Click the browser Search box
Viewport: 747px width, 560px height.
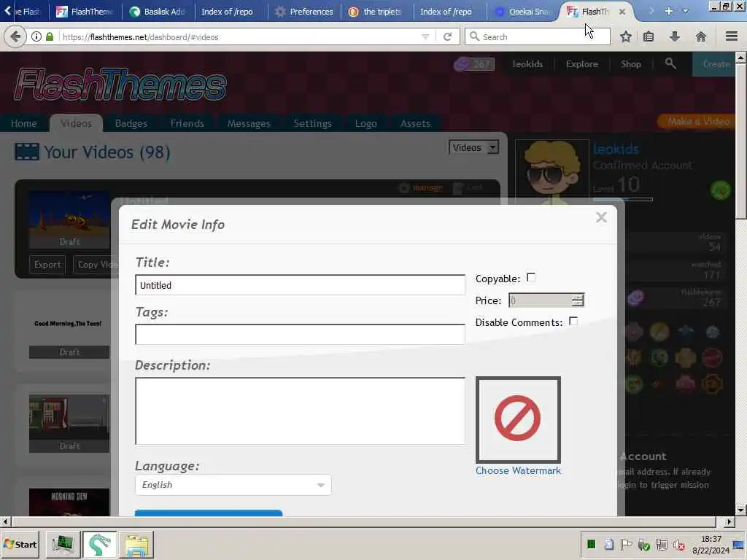538,36
